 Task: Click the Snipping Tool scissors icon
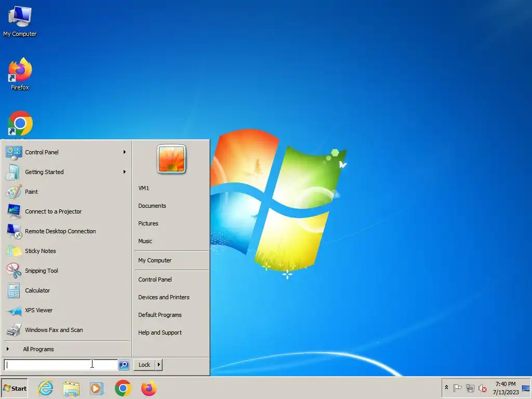click(x=14, y=271)
